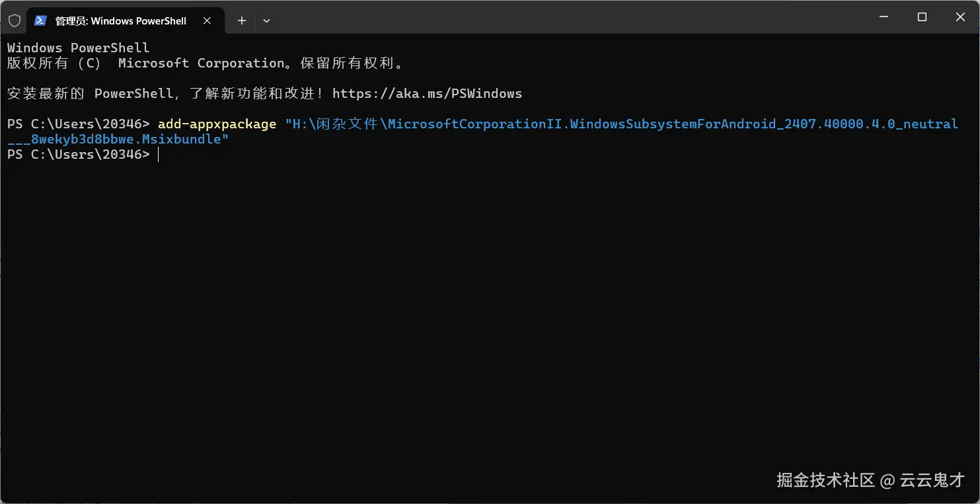Click the Windows PowerShell header line
This screenshot has width=980, height=504.
click(78, 48)
